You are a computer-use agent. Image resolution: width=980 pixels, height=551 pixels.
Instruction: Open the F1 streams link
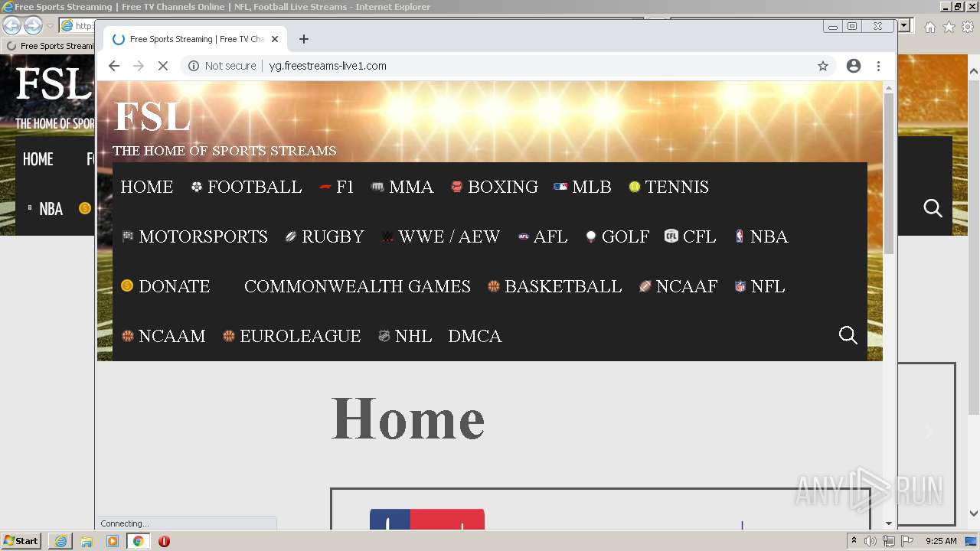(x=337, y=187)
